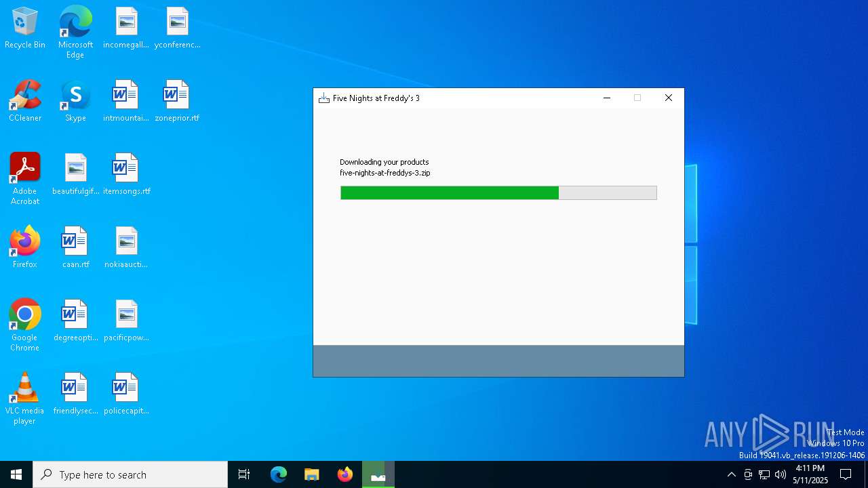Close the Five Nights at Freddy's 3 window
The width and height of the screenshot is (868, 488).
tap(669, 98)
